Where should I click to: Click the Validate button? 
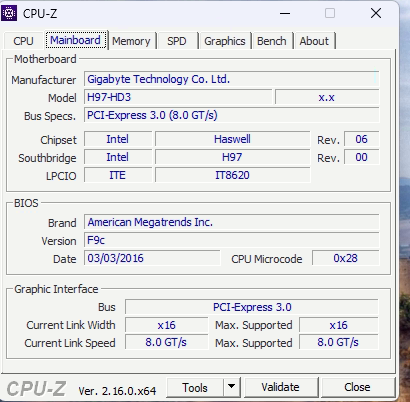[x=281, y=388]
